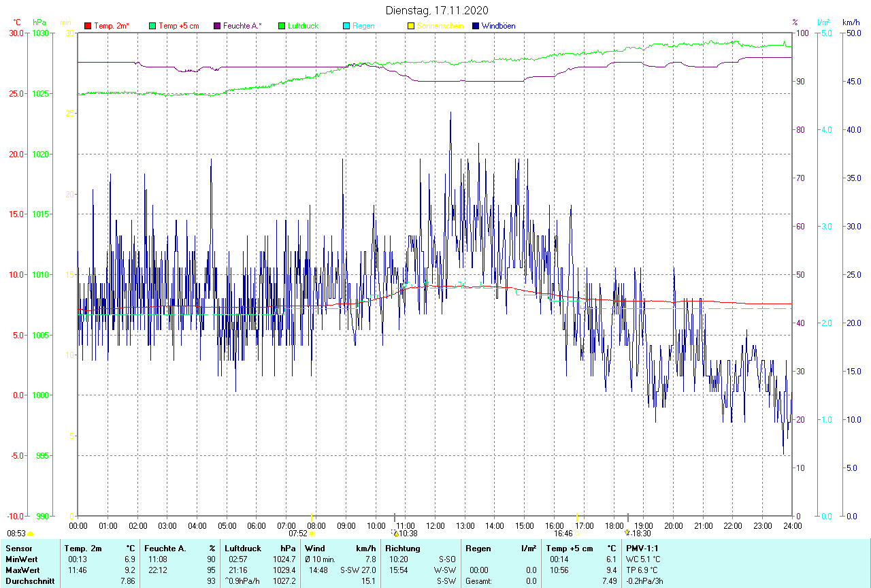Image resolution: width=871 pixels, height=588 pixels.
Task: Click the pressure trend ^0.9hPa/h
Action: (243, 581)
